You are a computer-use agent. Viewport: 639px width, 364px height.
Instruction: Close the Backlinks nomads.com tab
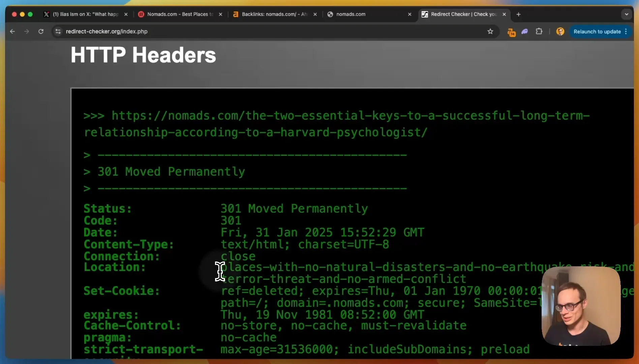point(315,14)
